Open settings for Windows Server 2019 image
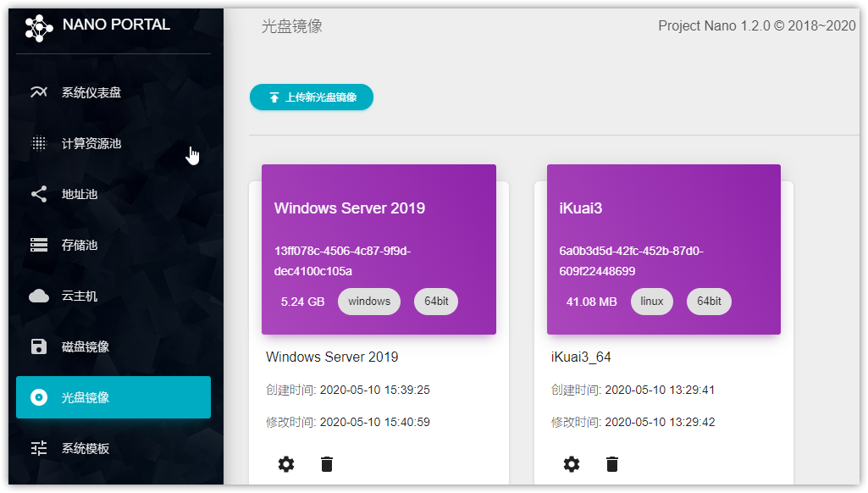Viewport: 868px width, 493px height. pyautogui.click(x=286, y=463)
